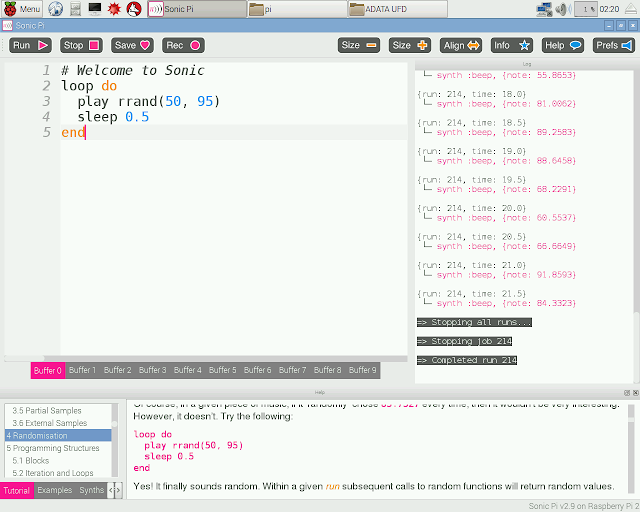Switch to Buffer 6 tab
Viewport: 640px width, 512px height.
(x=258, y=370)
